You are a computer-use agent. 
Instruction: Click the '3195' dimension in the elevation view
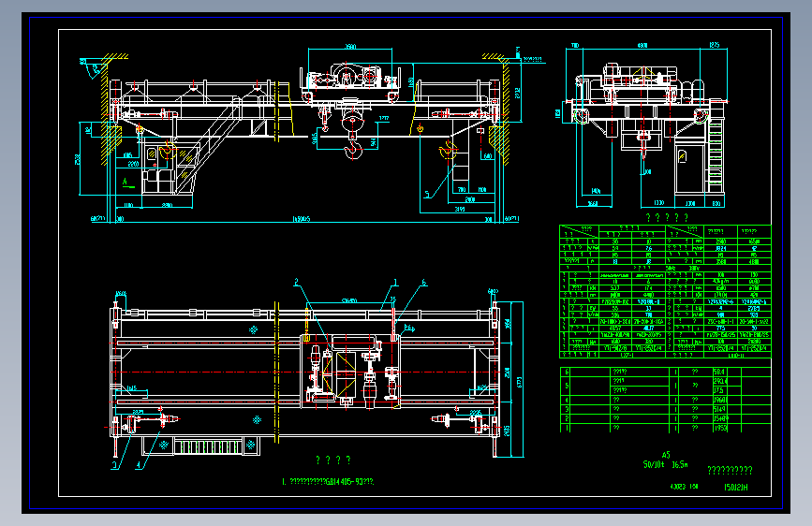[459, 209]
